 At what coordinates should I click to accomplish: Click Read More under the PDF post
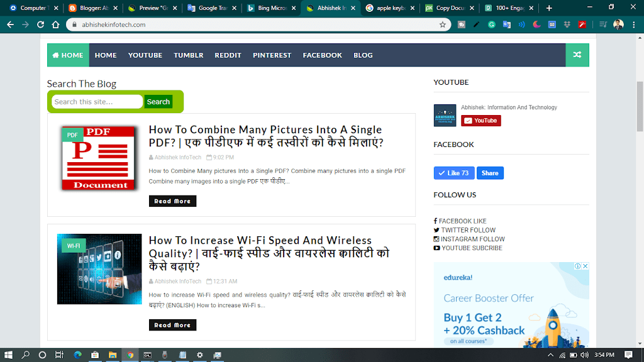coord(172,201)
